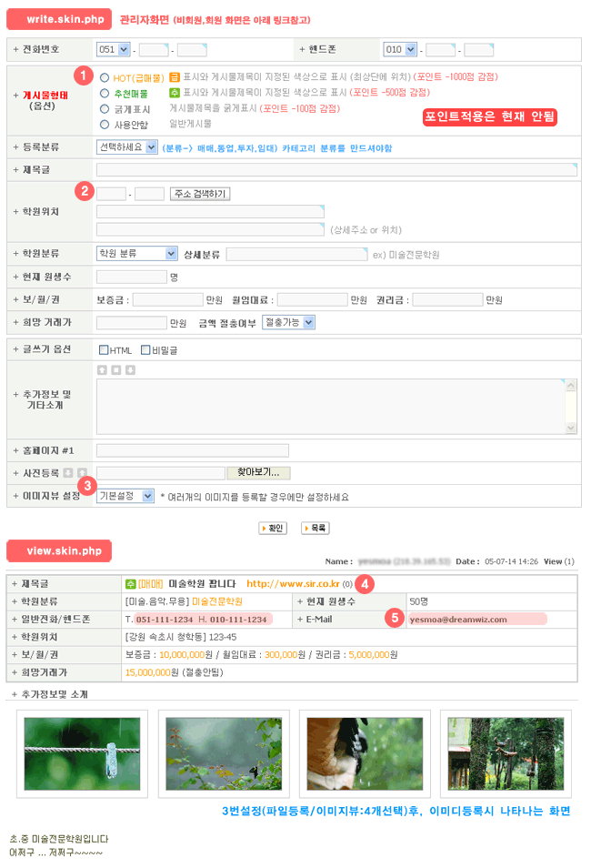Click the 상세분류 input field
The width and height of the screenshot is (591, 868).
[296, 254]
